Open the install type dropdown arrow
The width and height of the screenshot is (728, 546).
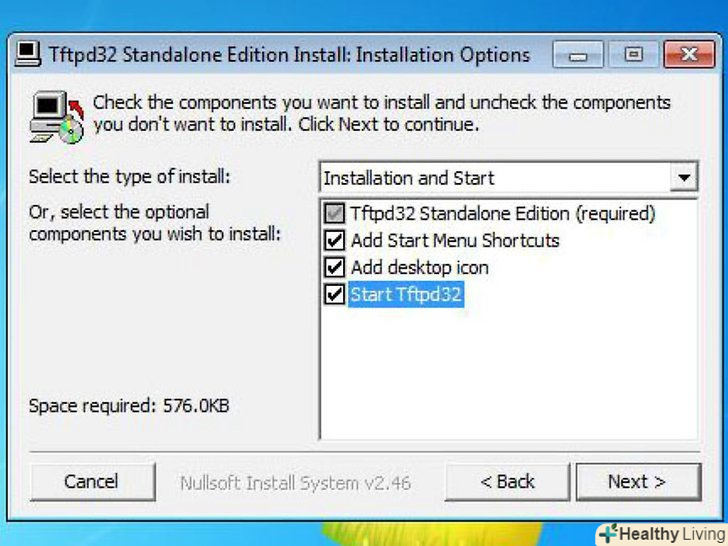tap(684, 178)
